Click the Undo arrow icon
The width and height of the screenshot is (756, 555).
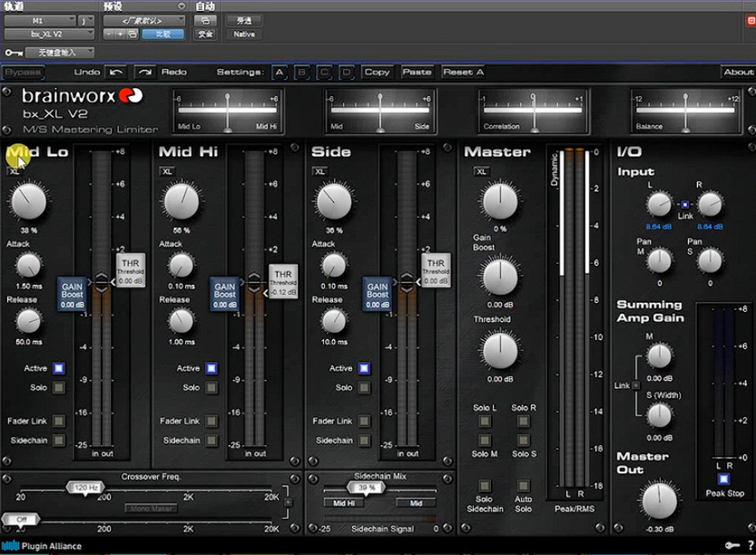tap(115, 72)
